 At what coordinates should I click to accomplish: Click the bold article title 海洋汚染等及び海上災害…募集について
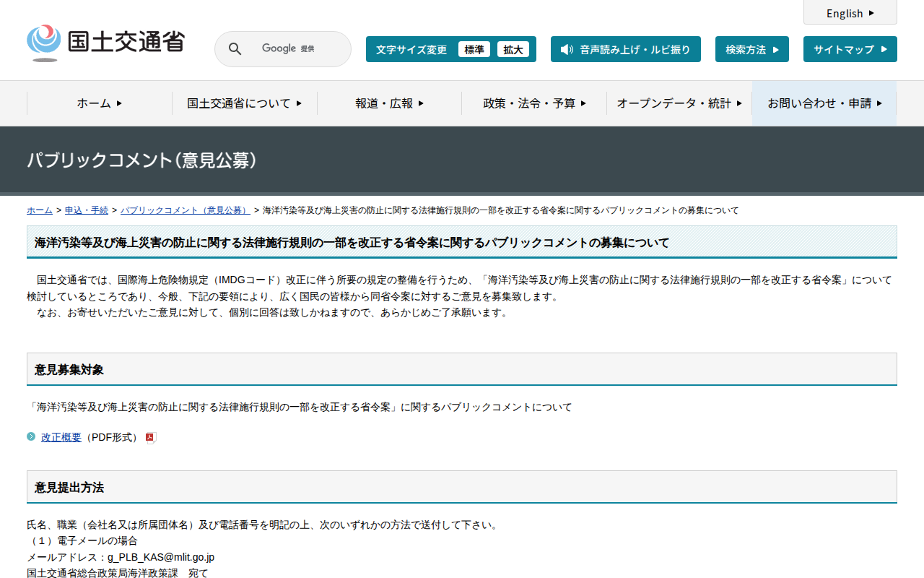click(352, 243)
